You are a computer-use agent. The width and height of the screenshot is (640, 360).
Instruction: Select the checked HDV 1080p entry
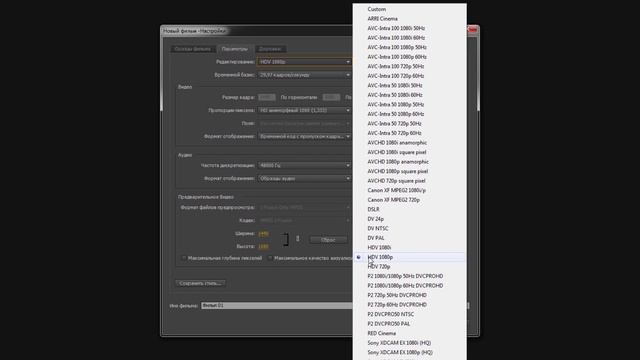(x=410, y=257)
